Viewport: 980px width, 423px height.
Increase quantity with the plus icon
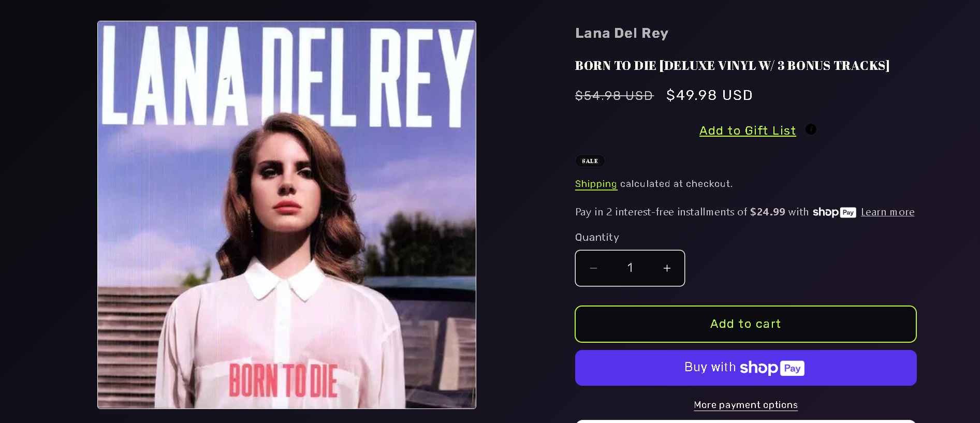667,268
